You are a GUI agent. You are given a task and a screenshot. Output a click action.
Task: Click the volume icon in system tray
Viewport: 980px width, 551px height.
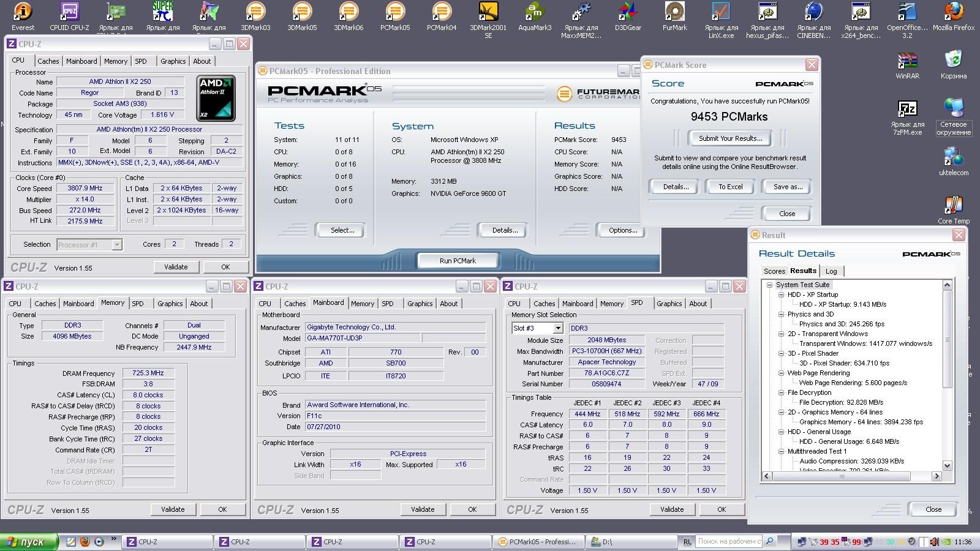[934, 542]
